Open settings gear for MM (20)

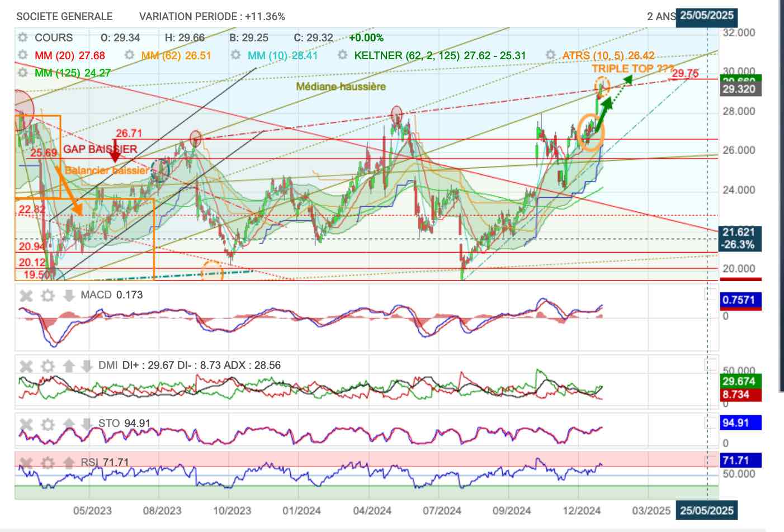click(x=22, y=55)
